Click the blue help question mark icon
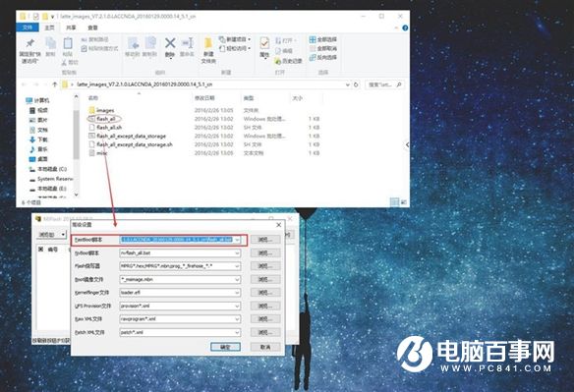The image size is (574, 392). click(x=405, y=28)
